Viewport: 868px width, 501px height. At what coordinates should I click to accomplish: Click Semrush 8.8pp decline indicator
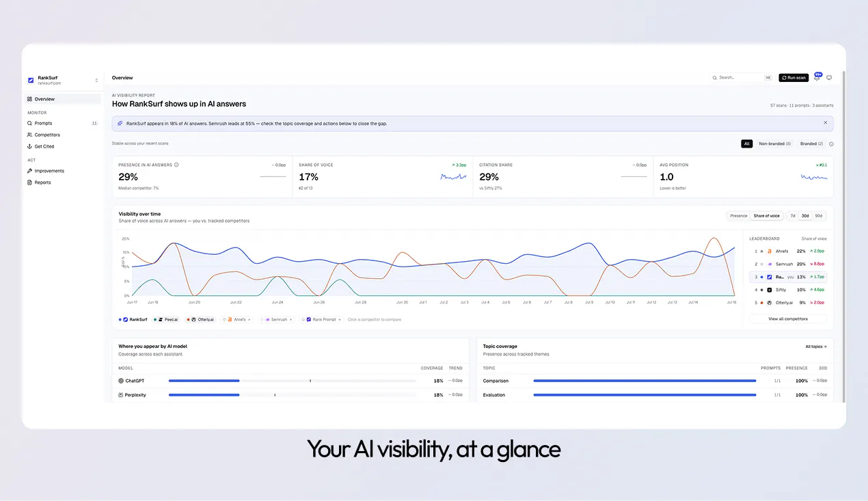tap(817, 264)
